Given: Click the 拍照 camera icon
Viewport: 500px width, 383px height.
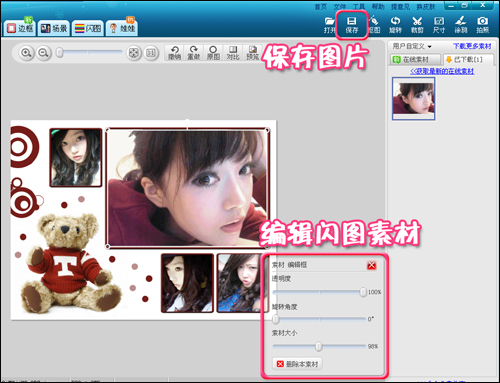Looking at the screenshot, I should point(482,25).
